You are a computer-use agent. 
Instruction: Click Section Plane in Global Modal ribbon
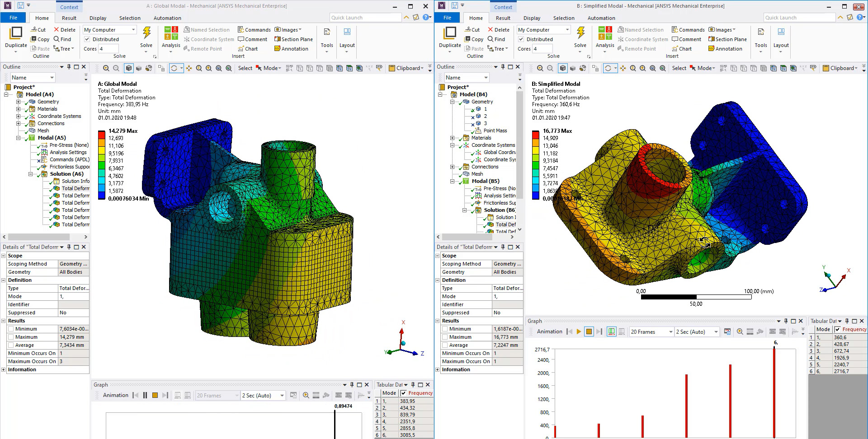(x=293, y=39)
